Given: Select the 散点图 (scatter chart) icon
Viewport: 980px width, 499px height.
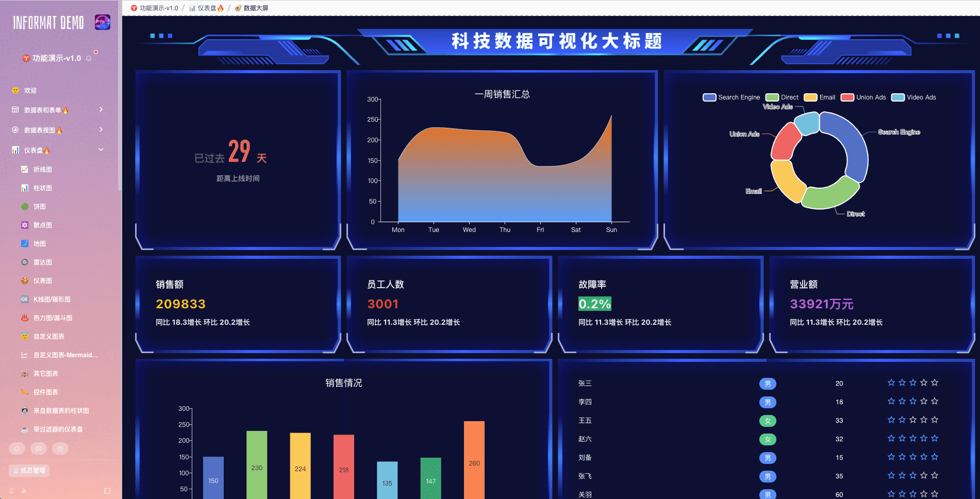Looking at the screenshot, I should tap(25, 225).
